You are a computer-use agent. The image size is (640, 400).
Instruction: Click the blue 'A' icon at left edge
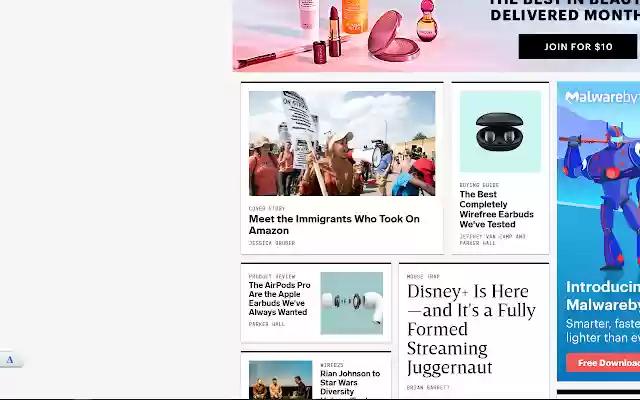click(x=10, y=360)
